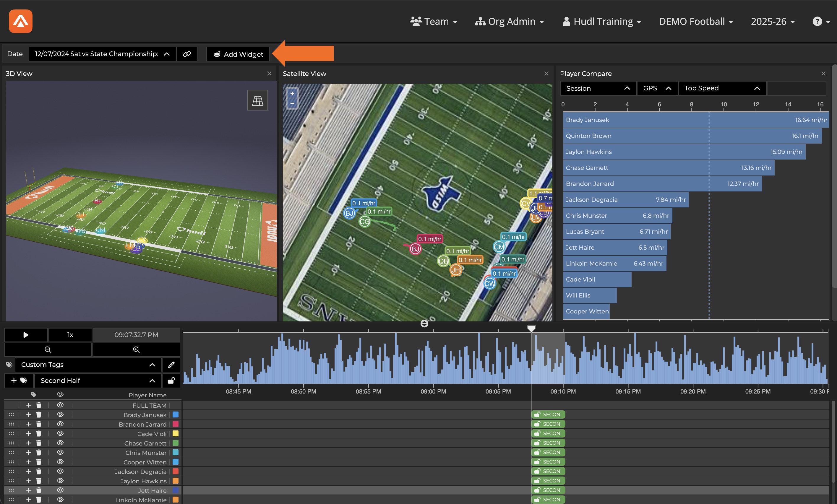Add new tag with plus-tags button
837x504 pixels.
coord(19,381)
